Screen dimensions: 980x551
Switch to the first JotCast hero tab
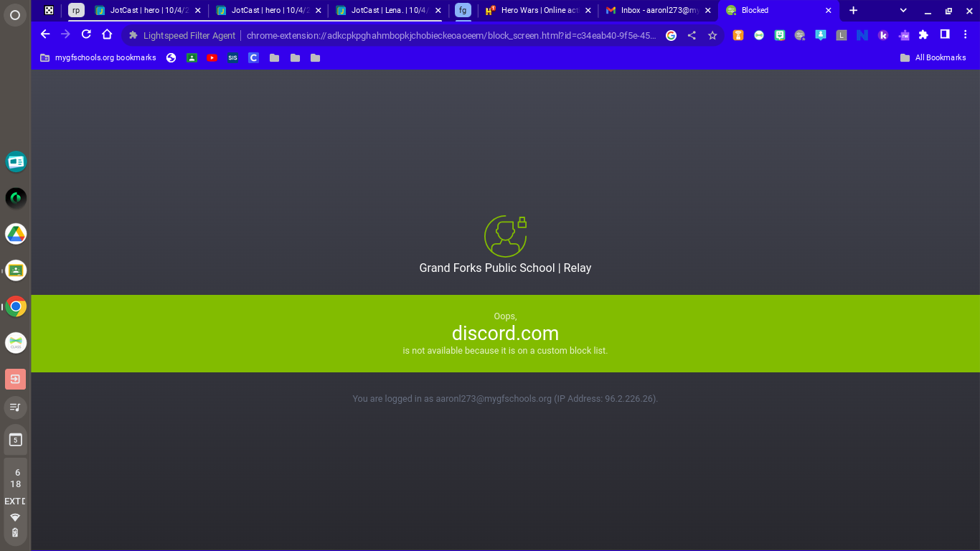[148, 10]
